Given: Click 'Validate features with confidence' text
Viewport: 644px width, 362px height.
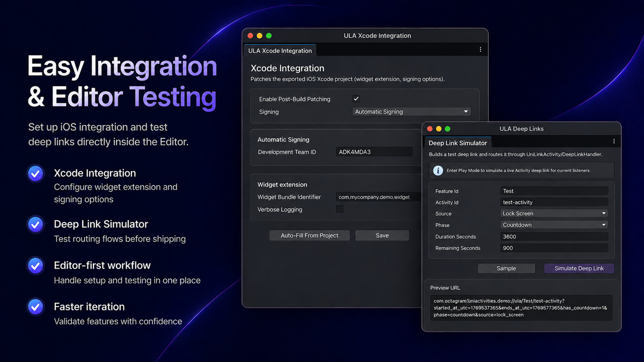Looking at the screenshot, I should pyautogui.click(x=118, y=321).
